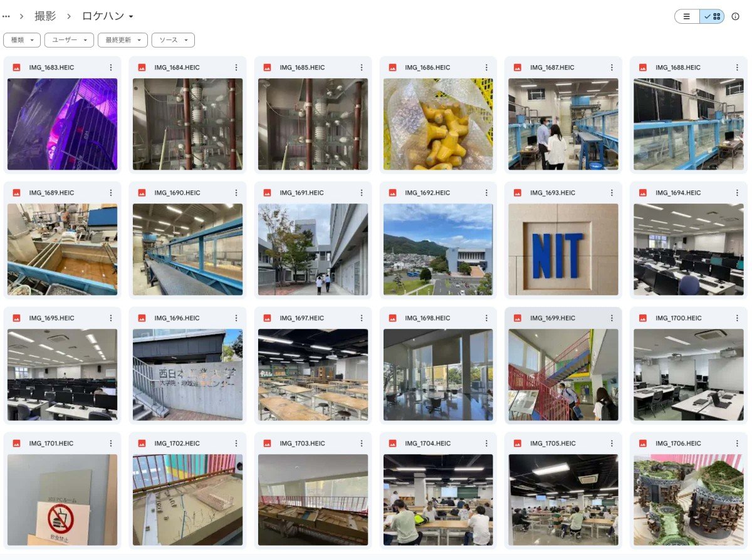
Task: Select the grid view layout toggle
Action: coord(712,16)
